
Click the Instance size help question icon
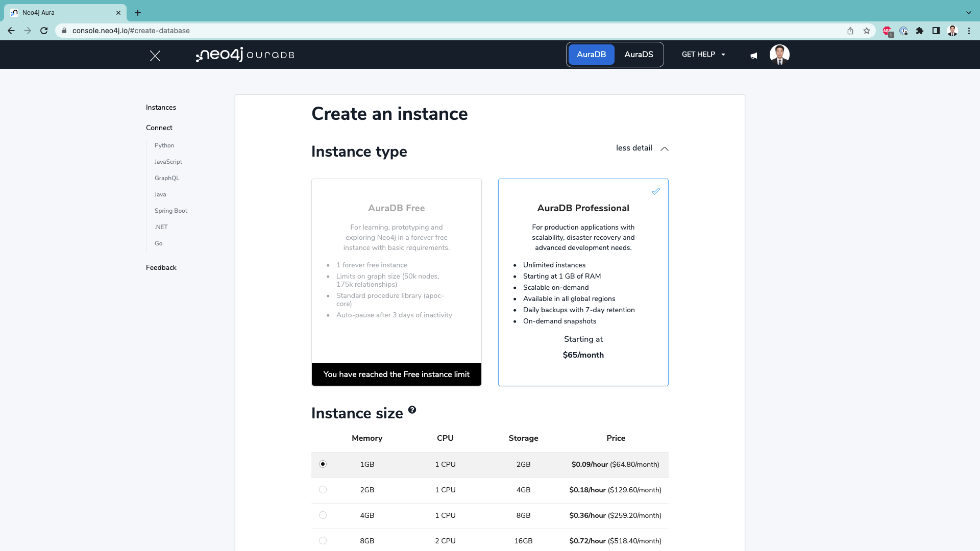pos(412,410)
